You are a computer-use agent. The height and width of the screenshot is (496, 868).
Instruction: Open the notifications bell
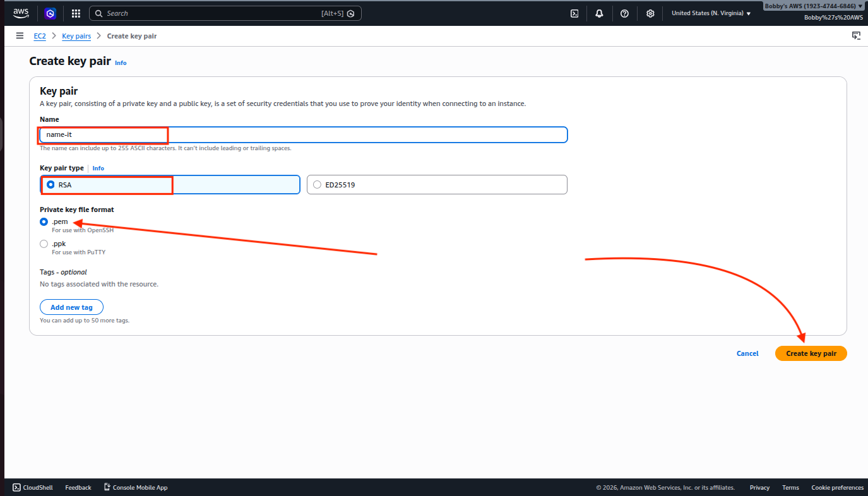coord(599,13)
